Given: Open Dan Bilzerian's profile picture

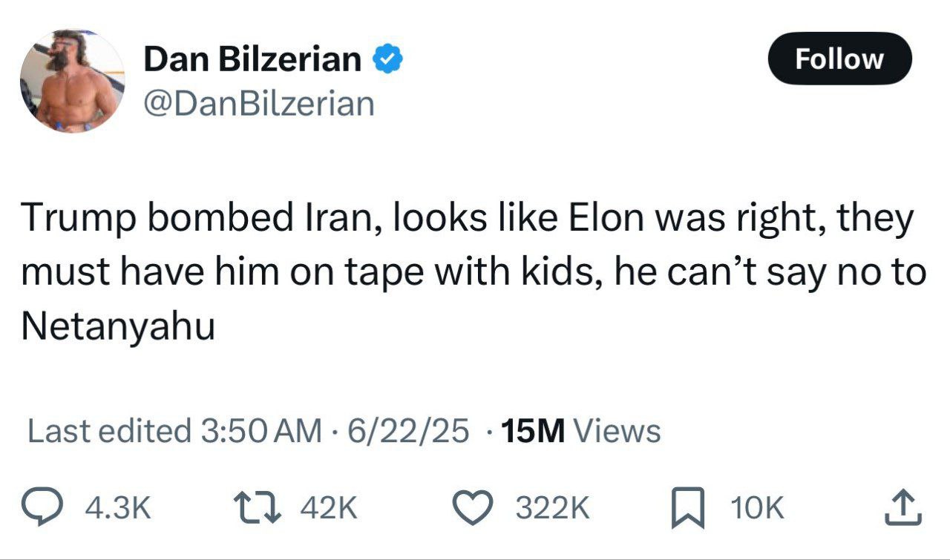Looking at the screenshot, I should coord(73,82).
